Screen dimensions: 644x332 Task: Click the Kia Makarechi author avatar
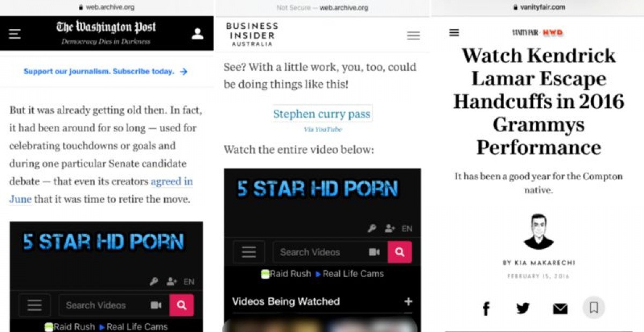(538, 232)
